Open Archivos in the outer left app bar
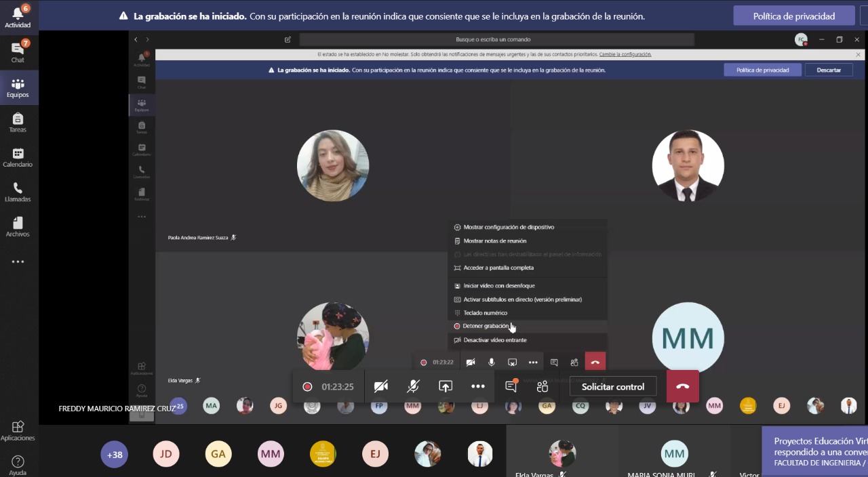This screenshot has width=868, height=477. (18, 227)
